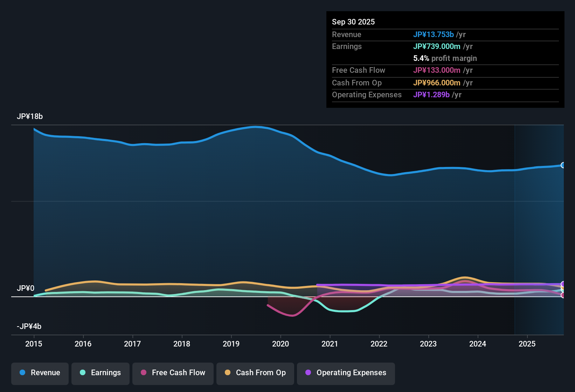575x392 pixels.
Task: Click the 2020 label on the time axis
Action: (280, 344)
